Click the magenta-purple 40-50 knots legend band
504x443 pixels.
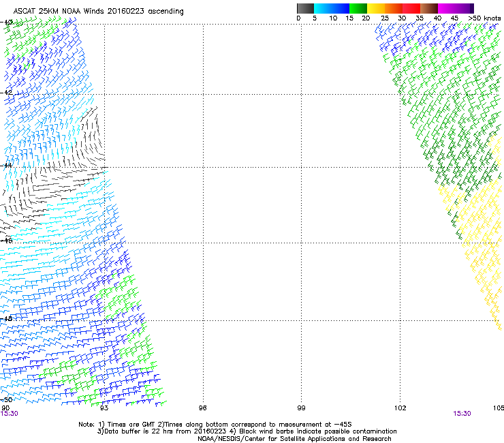coord(456,8)
